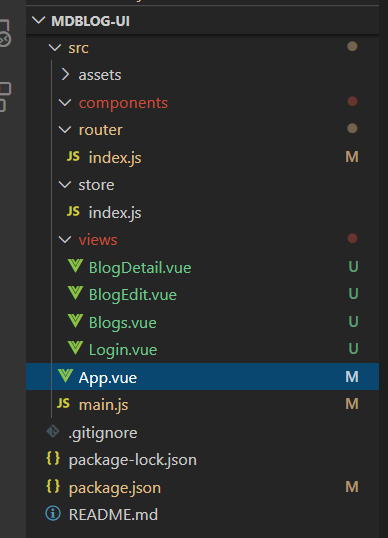Open package-lock.json file
This screenshot has width=388, height=538.
click(133, 460)
